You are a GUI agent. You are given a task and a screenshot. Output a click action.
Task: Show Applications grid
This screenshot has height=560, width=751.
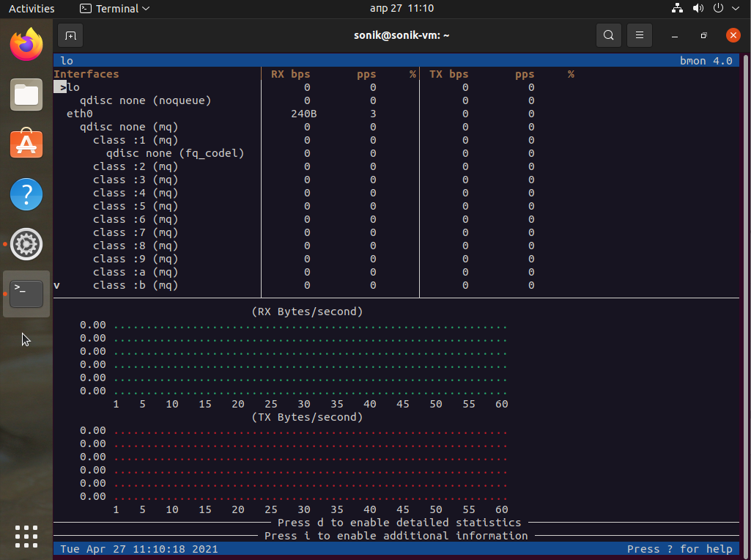coord(26,536)
